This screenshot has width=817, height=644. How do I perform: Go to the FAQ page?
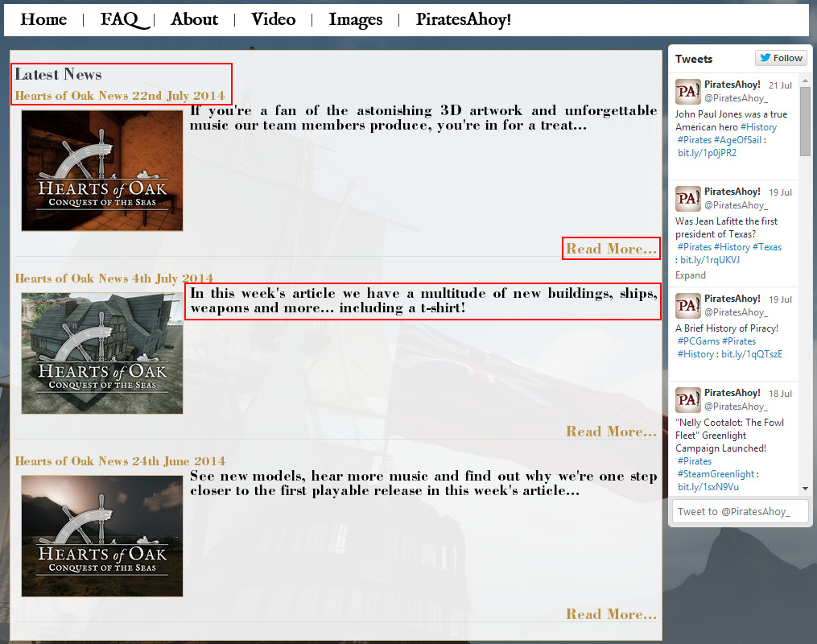125,20
